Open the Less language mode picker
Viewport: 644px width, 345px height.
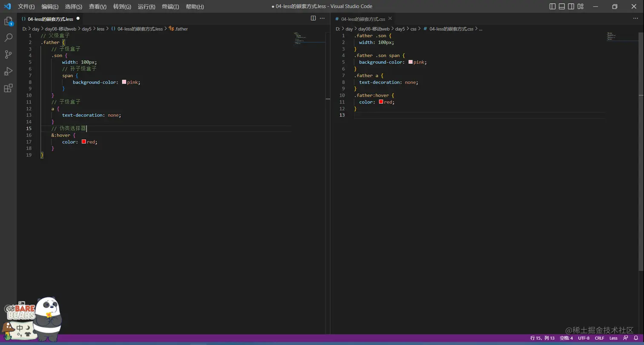[x=613, y=338]
